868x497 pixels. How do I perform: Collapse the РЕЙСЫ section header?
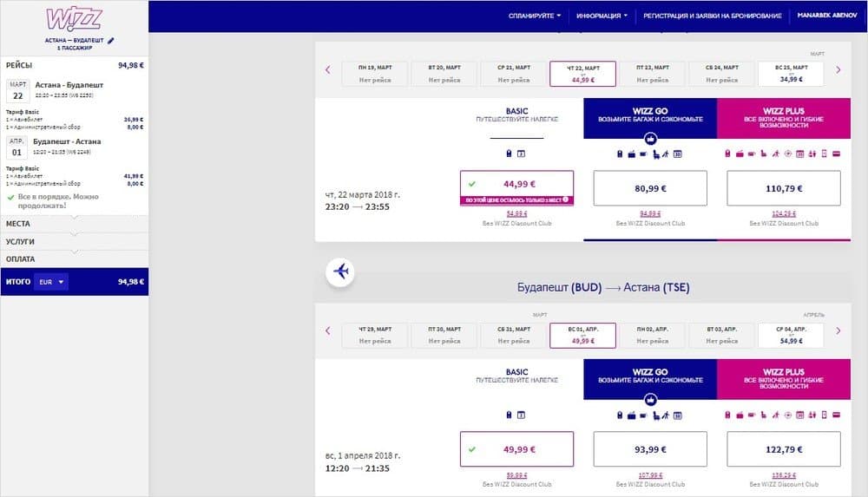(74, 65)
